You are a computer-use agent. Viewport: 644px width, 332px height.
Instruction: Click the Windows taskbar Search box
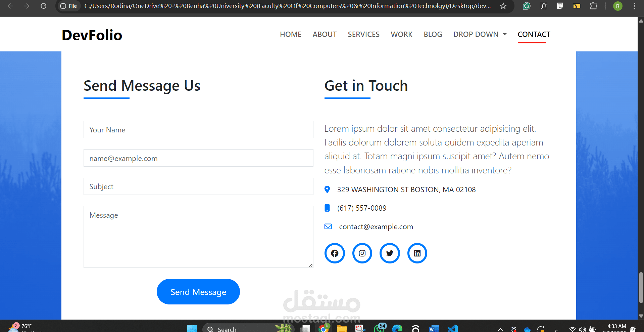pyautogui.click(x=248, y=328)
